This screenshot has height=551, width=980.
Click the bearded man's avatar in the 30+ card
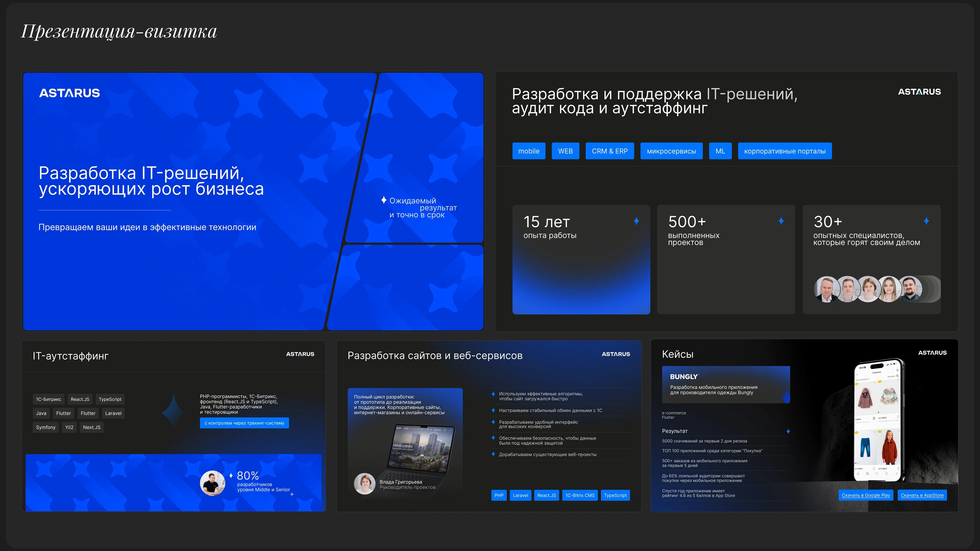(x=909, y=289)
